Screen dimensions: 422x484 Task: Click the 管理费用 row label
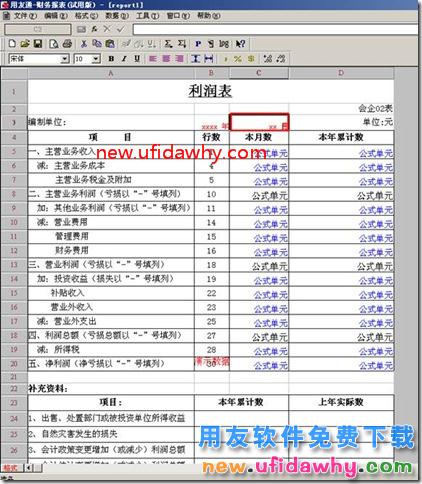[x=72, y=236]
